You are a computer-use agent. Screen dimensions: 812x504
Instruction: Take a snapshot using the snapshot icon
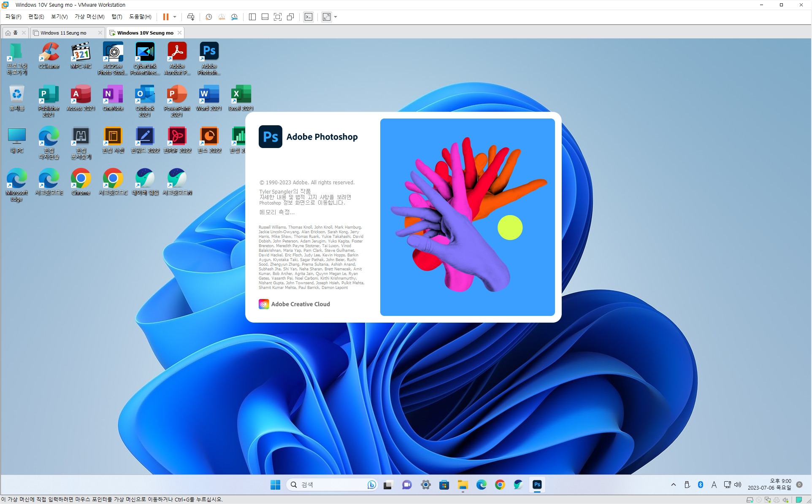coord(208,17)
